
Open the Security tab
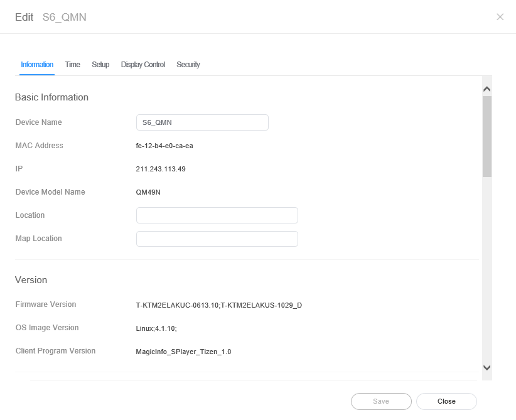click(x=188, y=65)
